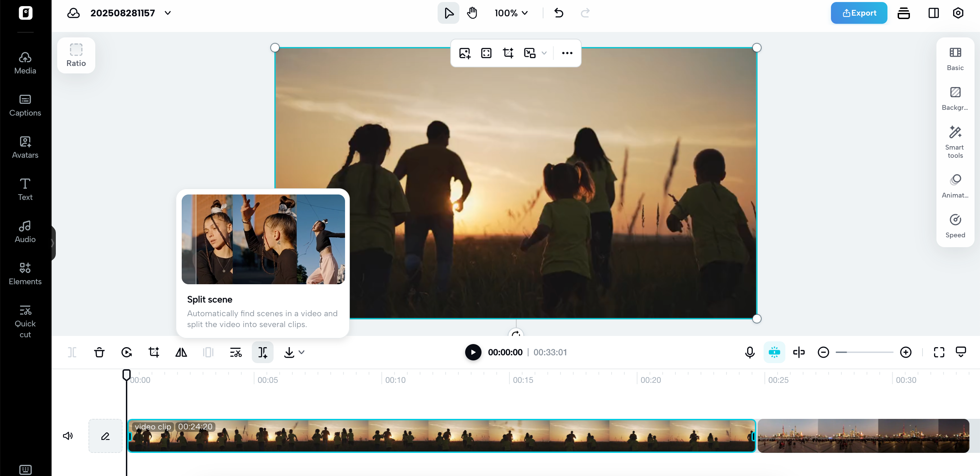Open the 100% zoom dropdown
The width and height of the screenshot is (980, 476).
pyautogui.click(x=511, y=13)
